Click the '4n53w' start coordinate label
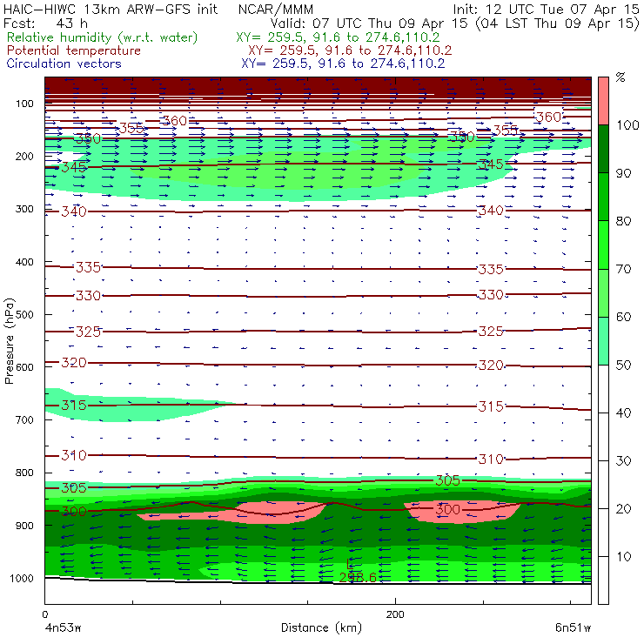Image resolution: width=644 pixels, height=644 pixels. tap(63, 627)
